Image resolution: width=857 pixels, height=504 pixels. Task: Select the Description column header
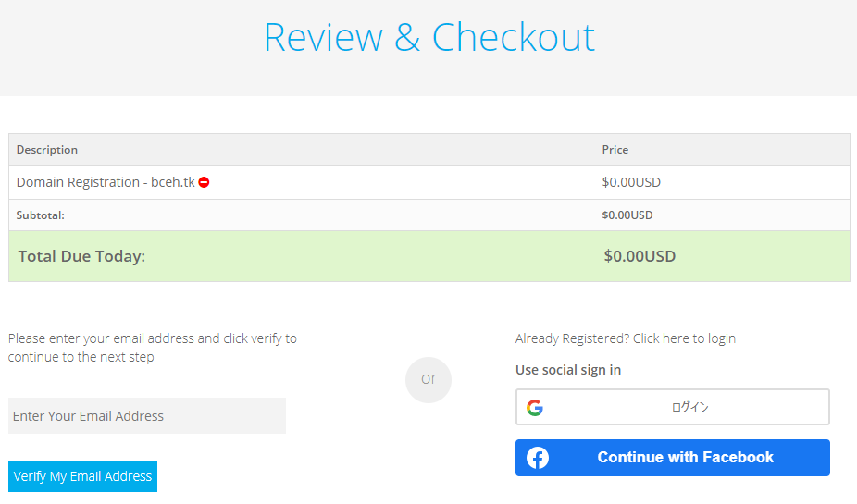tap(47, 150)
